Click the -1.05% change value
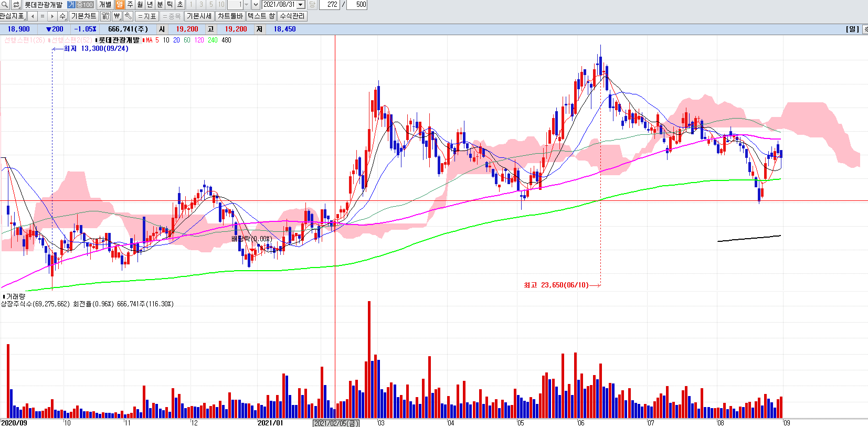Image resolution: width=868 pixels, height=427 pixels. coord(86,29)
